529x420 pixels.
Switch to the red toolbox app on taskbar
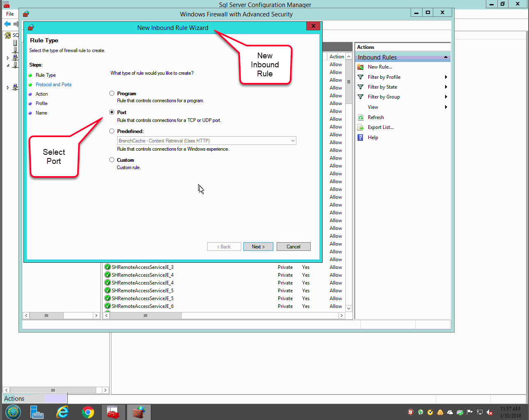[x=113, y=412]
